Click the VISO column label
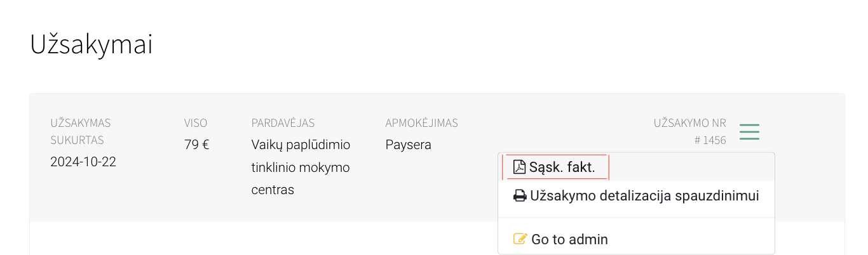 (x=196, y=123)
